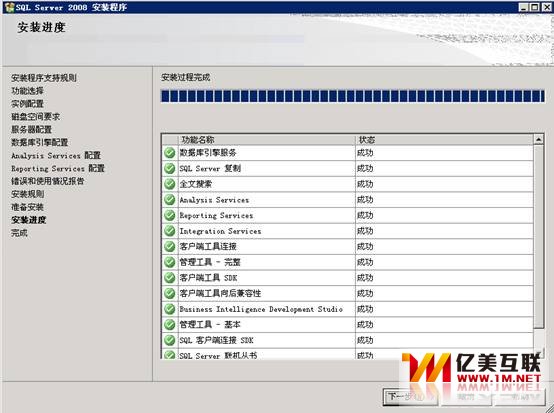Select 错误和使用情况报告 in the sidebar
The width and height of the screenshot is (554, 413).
pyautogui.click(x=48, y=181)
